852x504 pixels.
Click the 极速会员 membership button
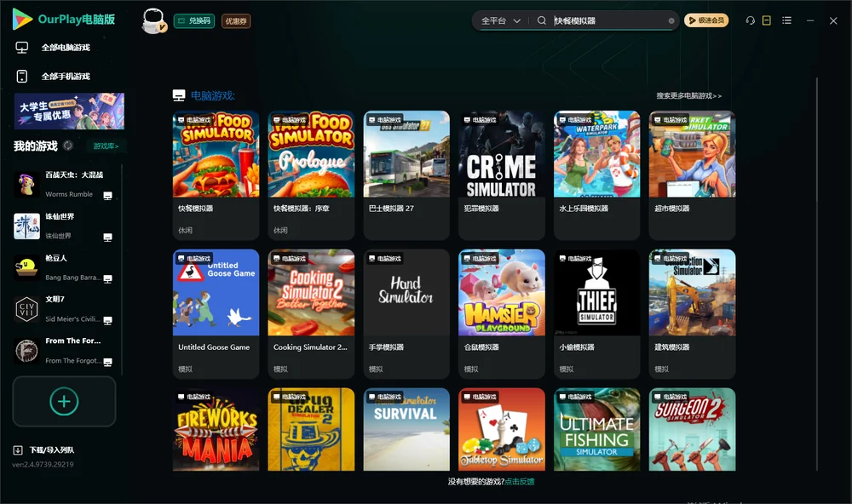coord(706,20)
